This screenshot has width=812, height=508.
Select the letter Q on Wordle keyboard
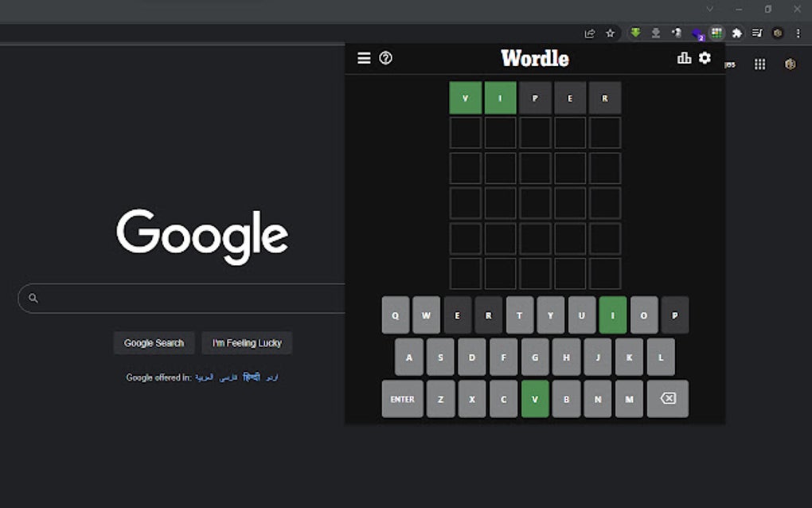(396, 315)
